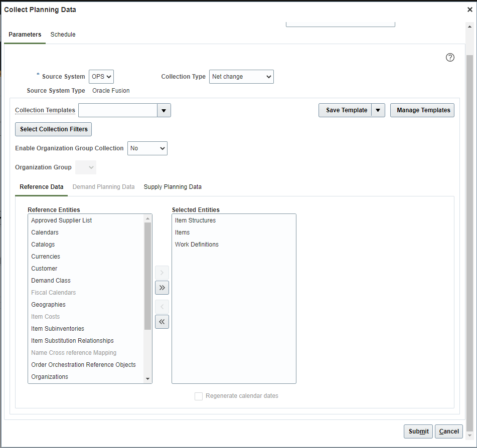This screenshot has width=477, height=448.
Task: Open the Source System dropdown
Action: coord(101,77)
